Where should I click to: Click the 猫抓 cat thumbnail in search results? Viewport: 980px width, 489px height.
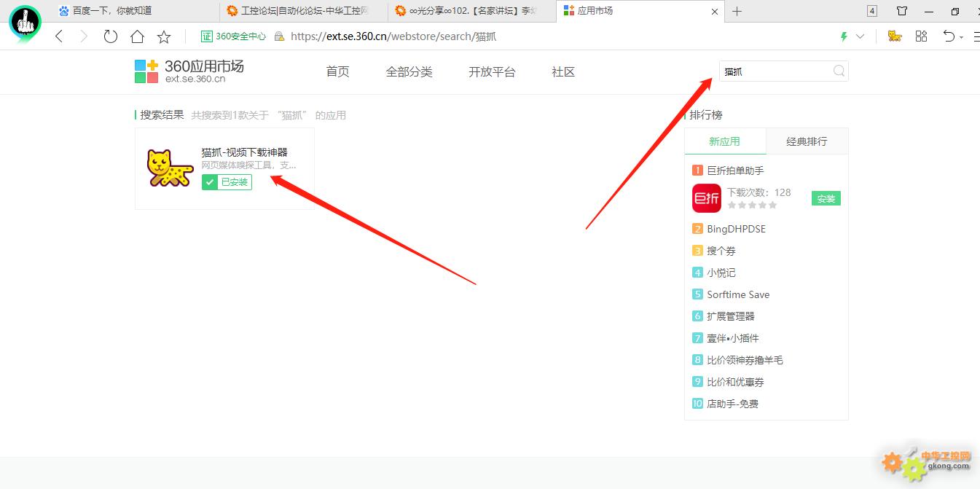coord(170,168)
